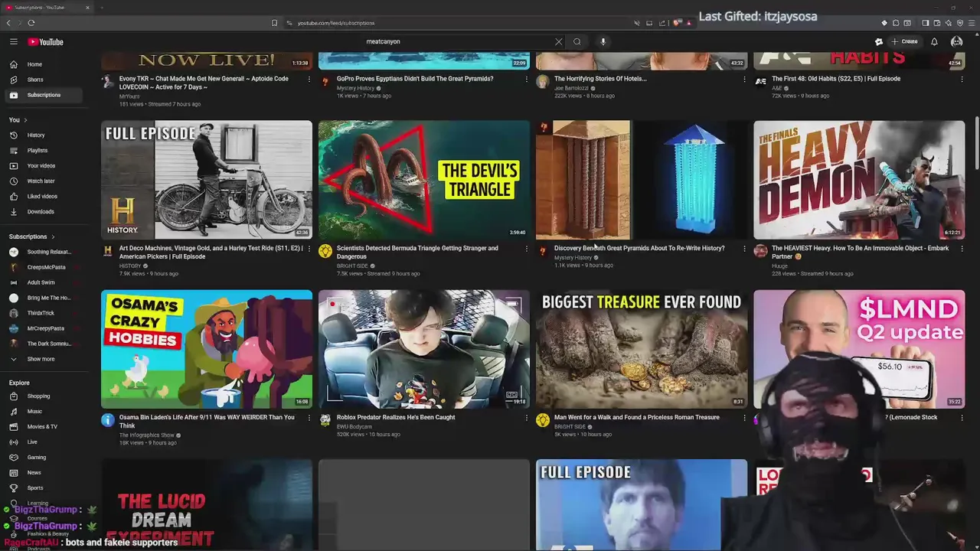Open options menu for Osama Bin Laden video
The image size is (980, 551).
click(x=309, y=418)
